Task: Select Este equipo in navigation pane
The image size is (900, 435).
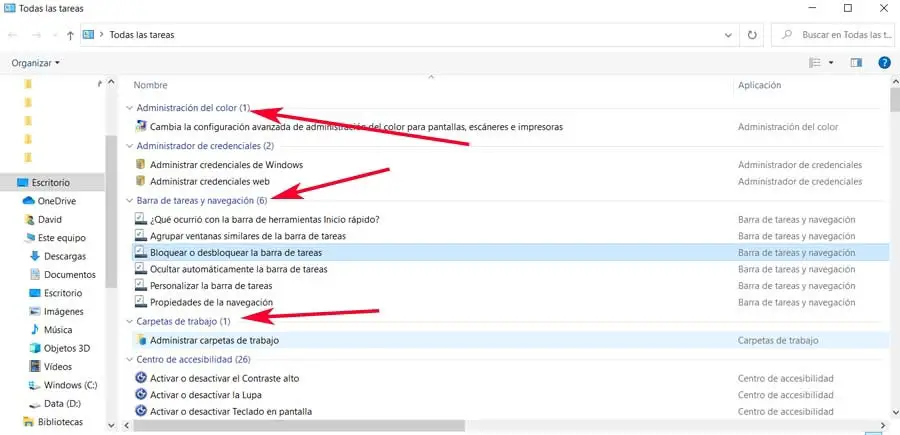Action: click(61, 238)
